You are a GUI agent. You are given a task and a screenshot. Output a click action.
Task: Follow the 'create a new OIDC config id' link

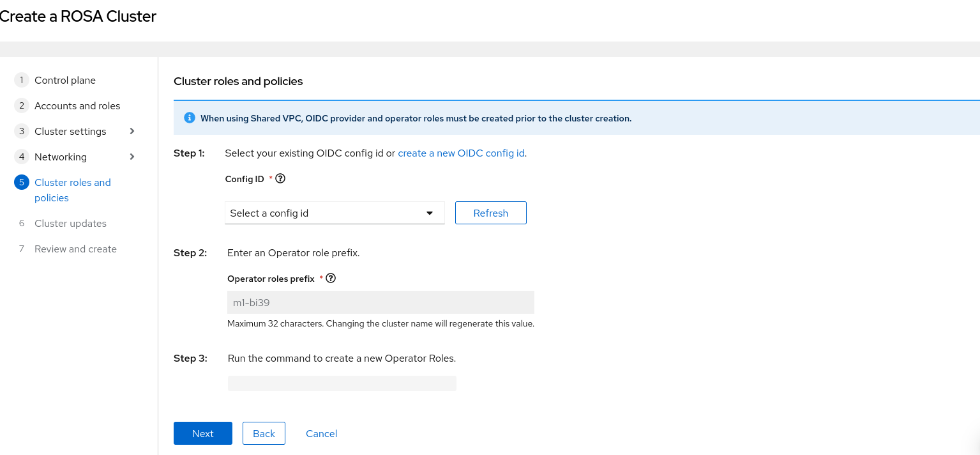pos(461,153)
